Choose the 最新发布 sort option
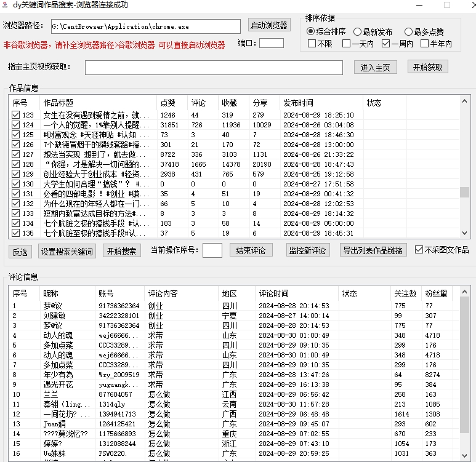Screen dimensions: 476x462 click(358, 31)
